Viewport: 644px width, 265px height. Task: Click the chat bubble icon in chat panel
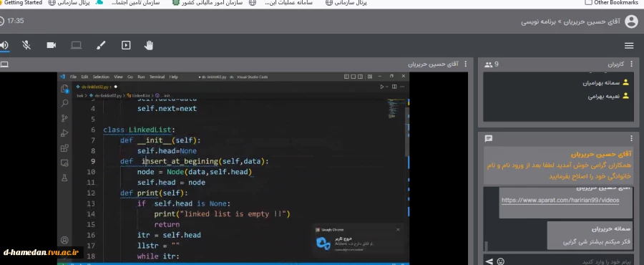tap(488, 138)
